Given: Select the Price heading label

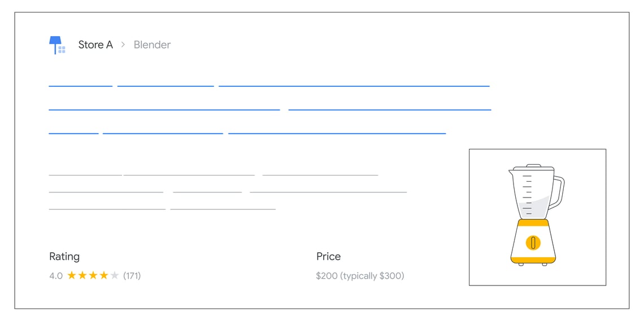Looking at the screenshot, I should pos(328,257).
